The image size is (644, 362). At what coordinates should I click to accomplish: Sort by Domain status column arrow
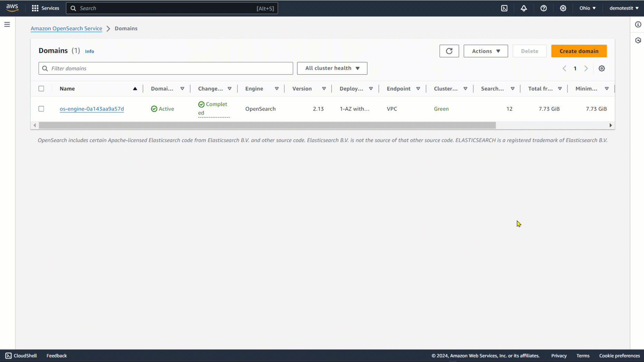(182, 89)
